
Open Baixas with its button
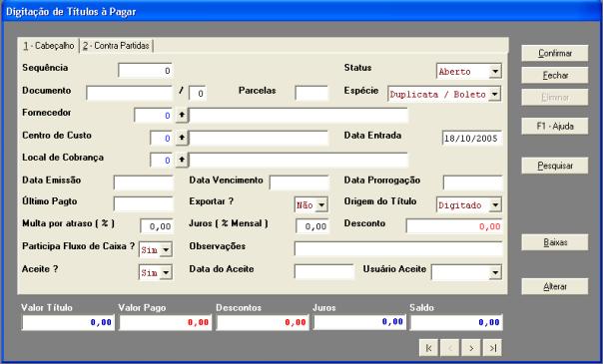click(555, 242)
